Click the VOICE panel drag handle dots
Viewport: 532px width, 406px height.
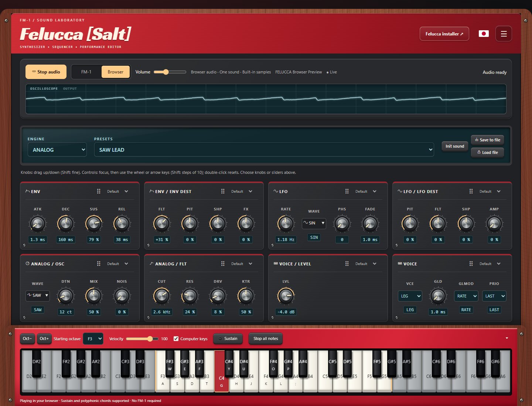click(x=471, y=264)
